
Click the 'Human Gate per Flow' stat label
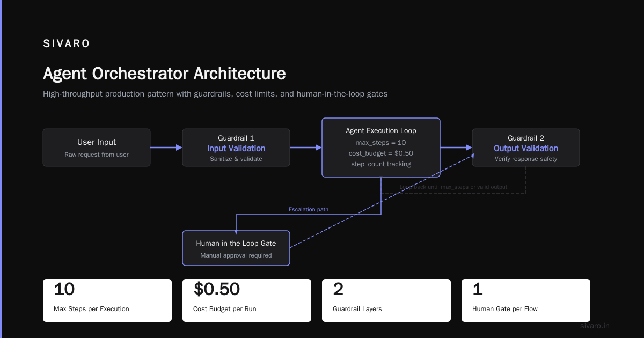coord(505,309)
